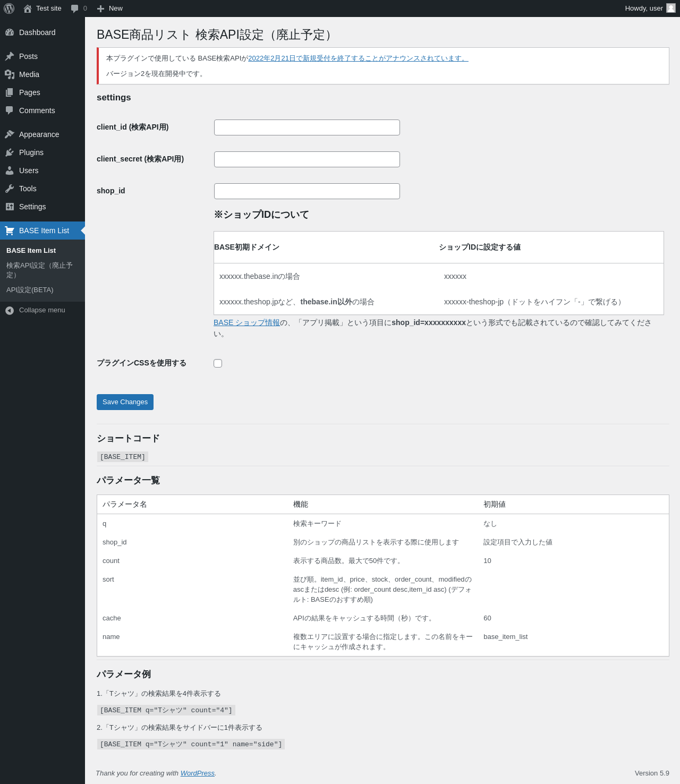680x784 pixels.
Task: Enable the プラグインCSSを使用する checkbox
Action: 218,363
